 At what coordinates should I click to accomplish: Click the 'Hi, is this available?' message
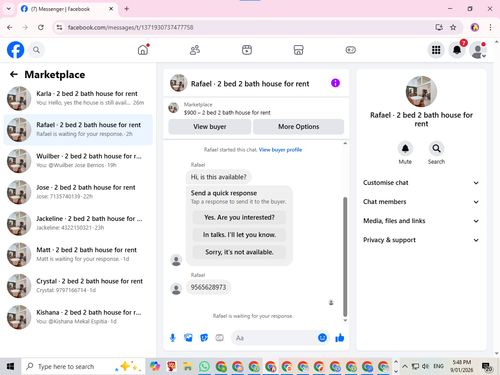[x=218, y=177]
